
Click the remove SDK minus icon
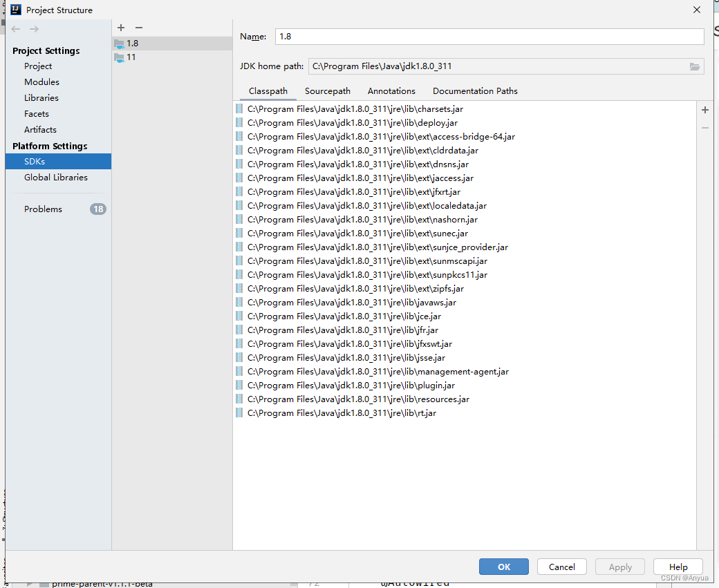(138, 28)
